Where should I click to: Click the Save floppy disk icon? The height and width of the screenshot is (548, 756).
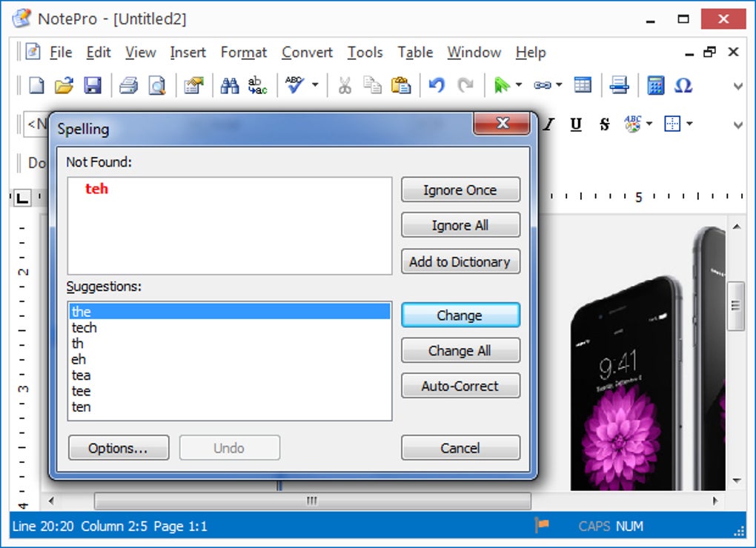click(x=93, y=85)
